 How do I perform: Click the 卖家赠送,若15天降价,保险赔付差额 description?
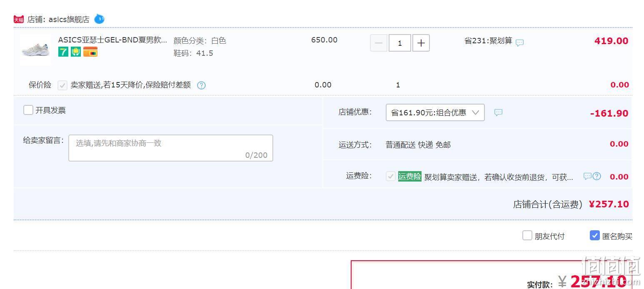(131, 85)
